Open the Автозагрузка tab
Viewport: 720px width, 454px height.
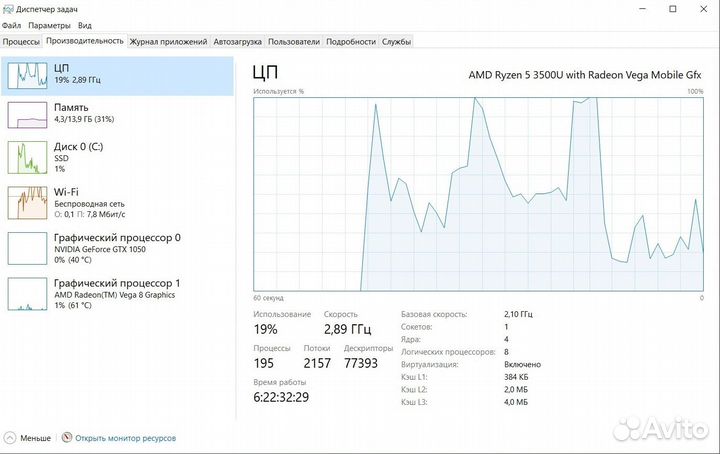(x=238, y=42)
